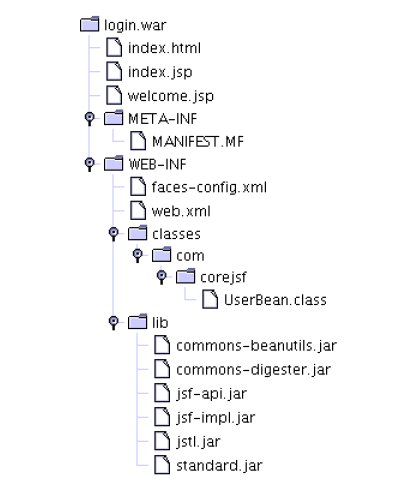Click the index.jsp file label
Screen dimensions: 404x486
pos(160,72)
